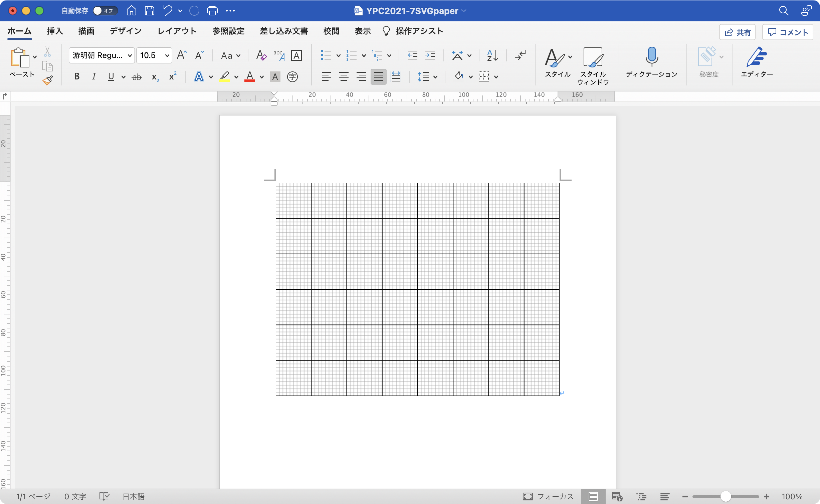Open more quick access options ellipsis
Screen dimensions: 820x504
230,11
